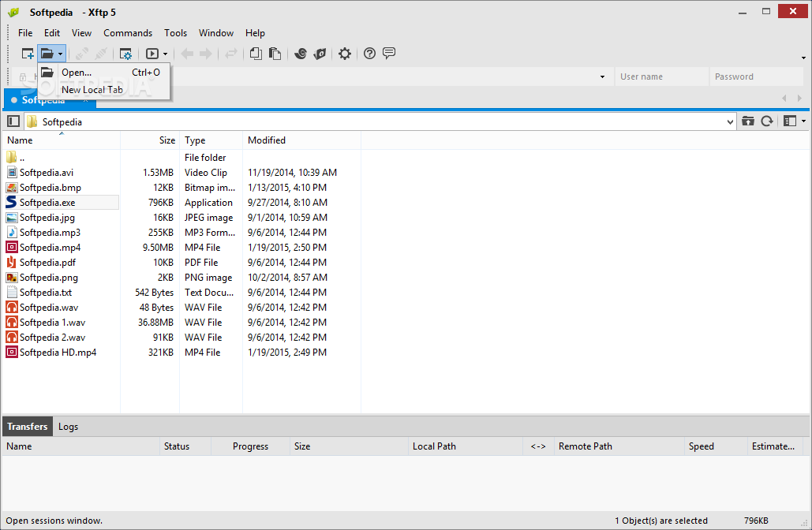Click the Softpedia.pdf file icon
Viewport: 812px width, 530px height.
pos(11,263)
